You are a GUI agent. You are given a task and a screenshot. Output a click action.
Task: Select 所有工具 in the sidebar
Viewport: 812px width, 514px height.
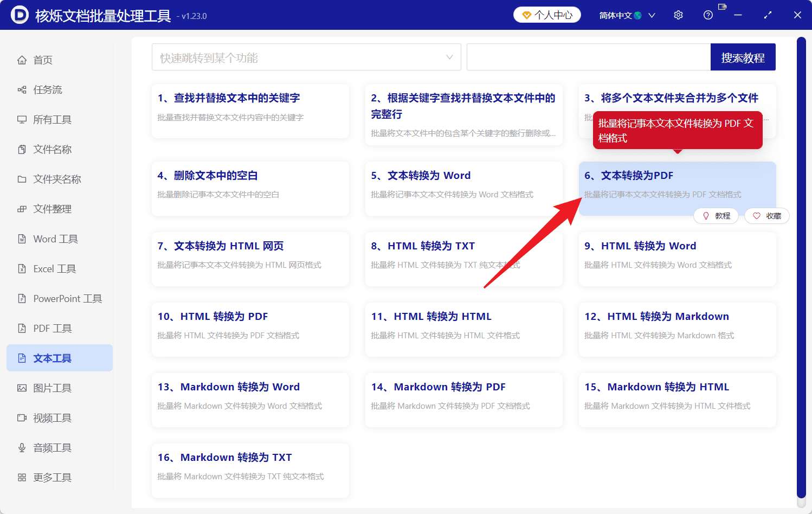click(60, 119)
